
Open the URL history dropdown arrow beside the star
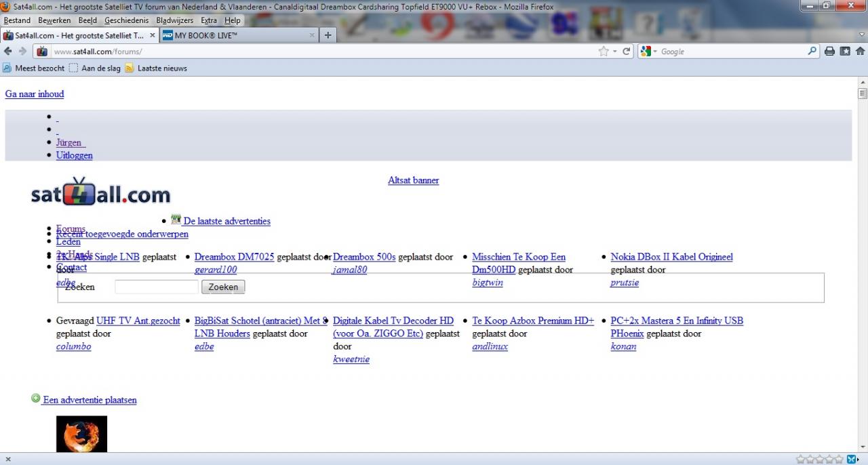[615, 52]
